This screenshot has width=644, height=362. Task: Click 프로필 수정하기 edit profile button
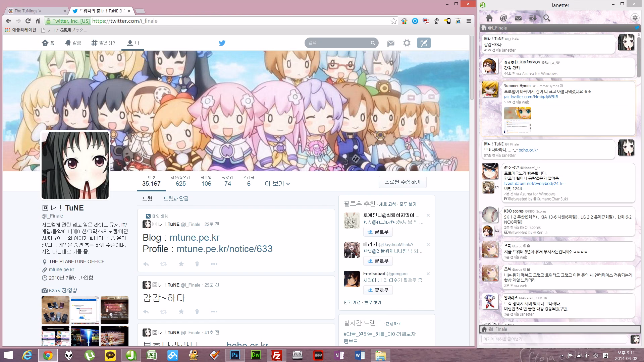pos(402,182)
